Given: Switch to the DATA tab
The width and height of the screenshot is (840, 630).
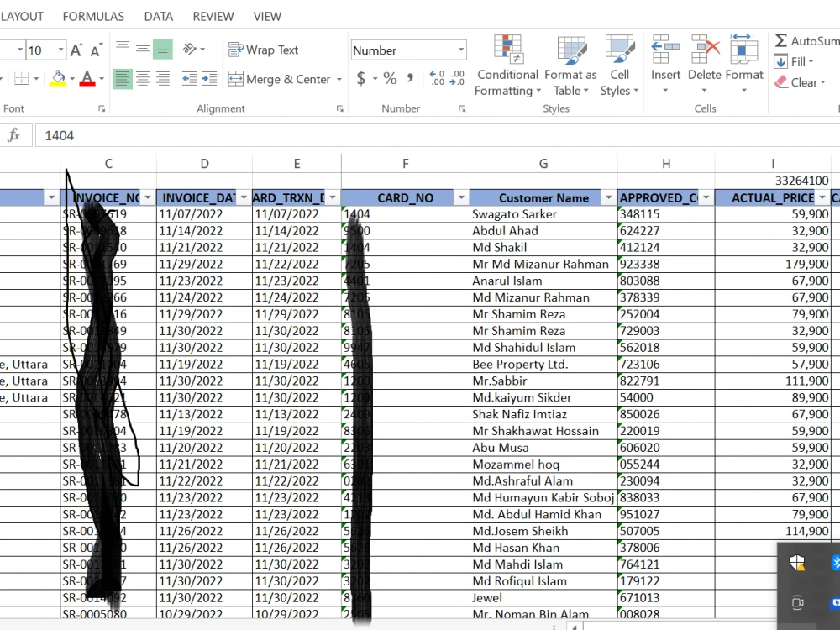Looking at the screenshot, I should coord(158,17).
